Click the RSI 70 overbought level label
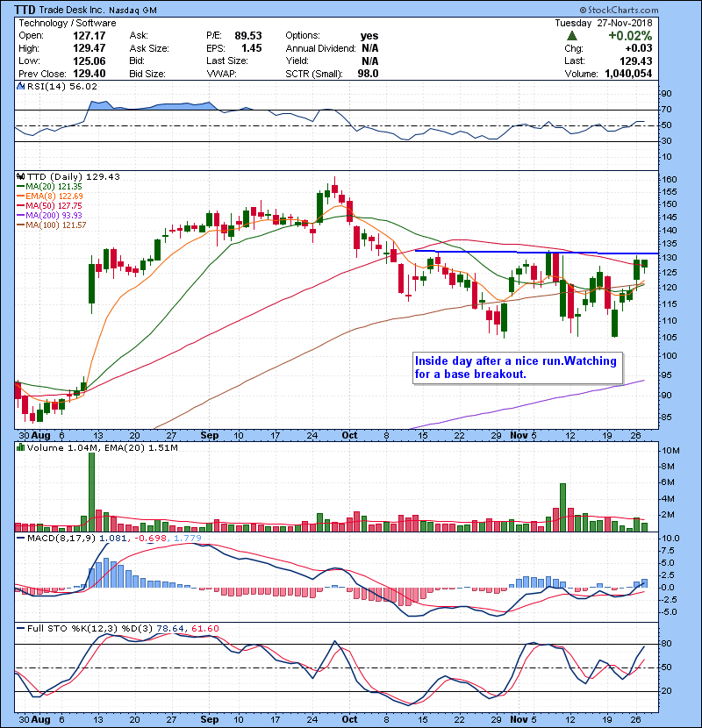702x728 pixels. coord(666,110)
